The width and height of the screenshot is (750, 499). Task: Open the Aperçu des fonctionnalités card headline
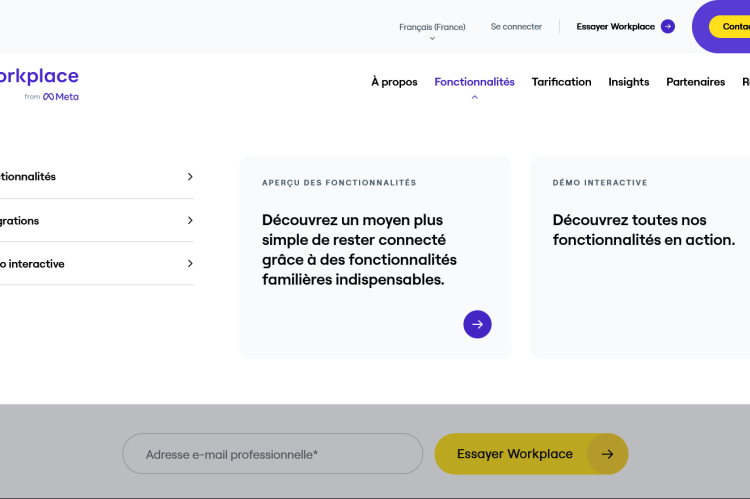coord(359,250)
